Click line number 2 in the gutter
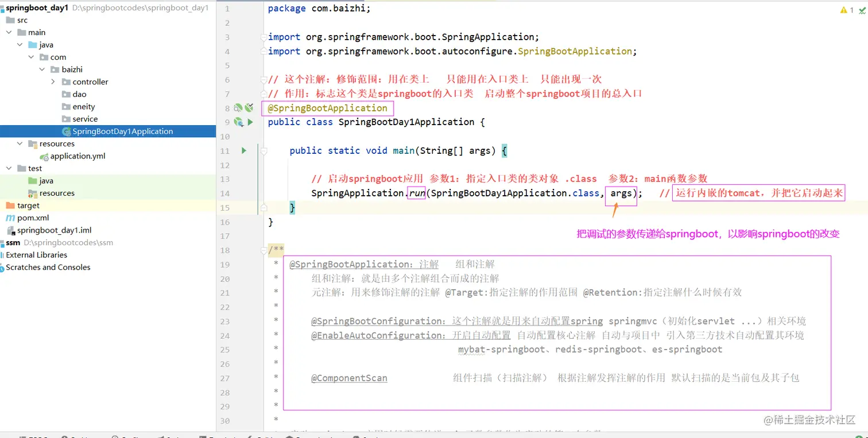This screenshot has width=868, height=438. (x=227, y=23)
